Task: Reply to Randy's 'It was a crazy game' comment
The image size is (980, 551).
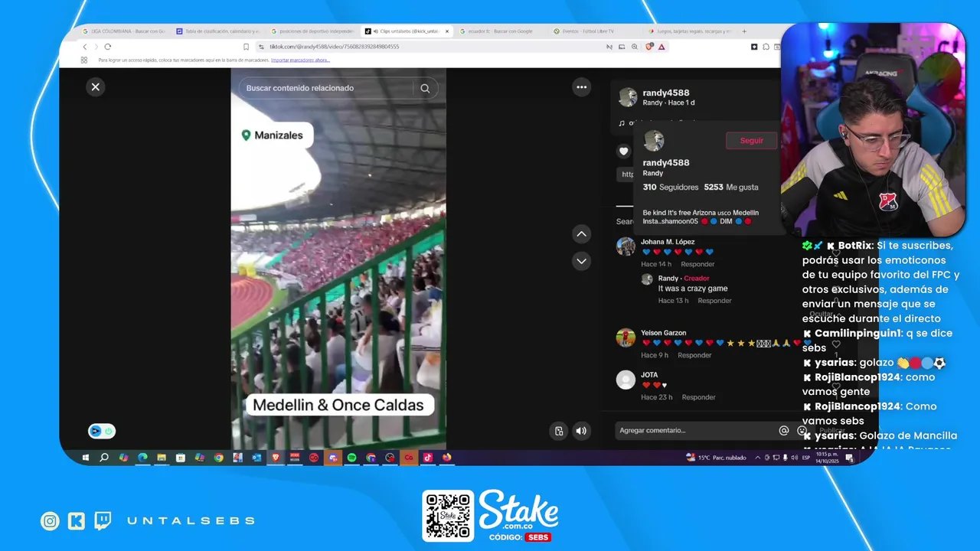Action: [714, 301]
